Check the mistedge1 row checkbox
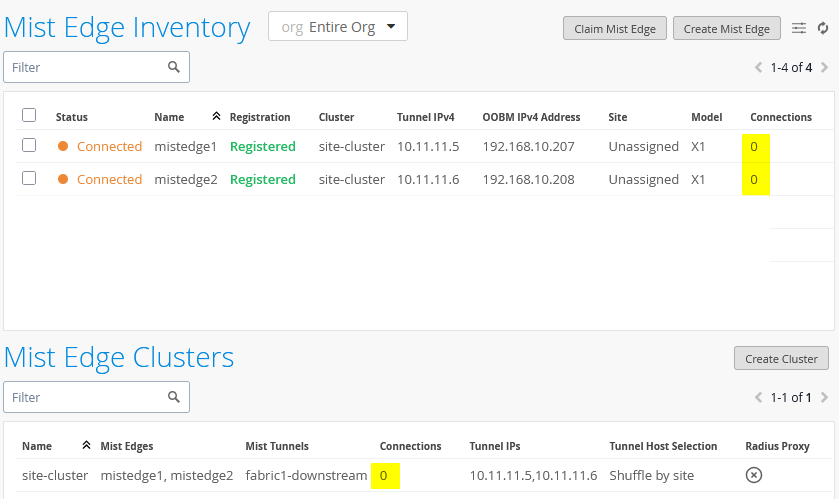Viewport: 839px width, 499px height. pos(29,145)
